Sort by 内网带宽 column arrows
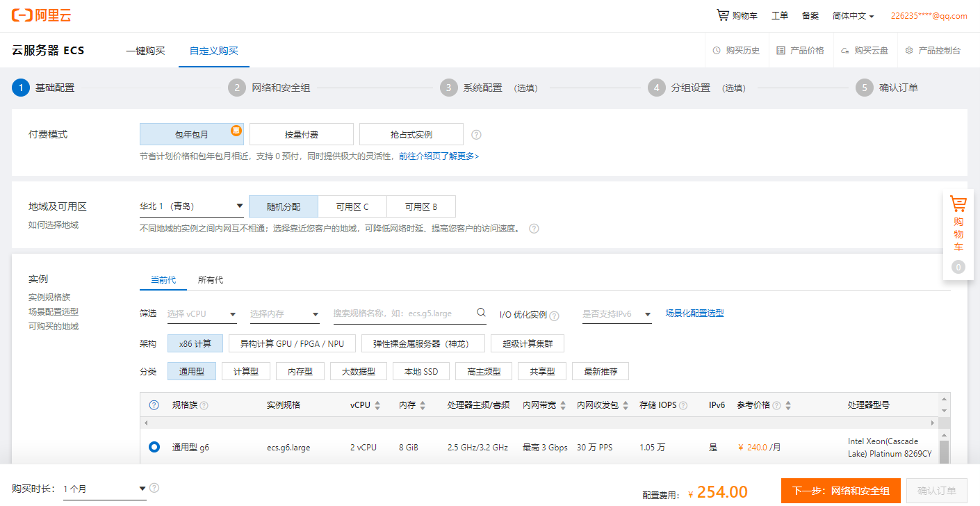The width and height of the screenshot is (980, 506). click(563, 405)
